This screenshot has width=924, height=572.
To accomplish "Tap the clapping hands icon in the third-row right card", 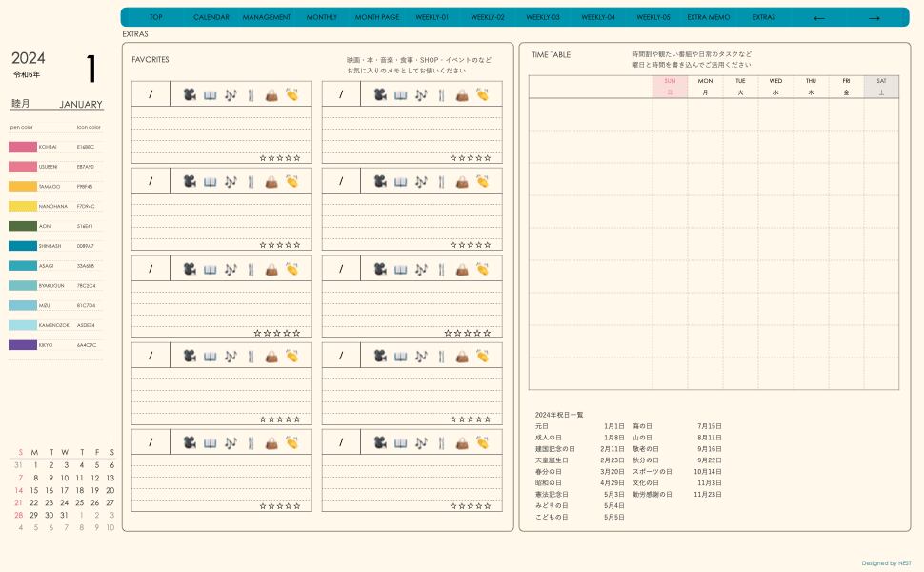I will click(483, 269).
